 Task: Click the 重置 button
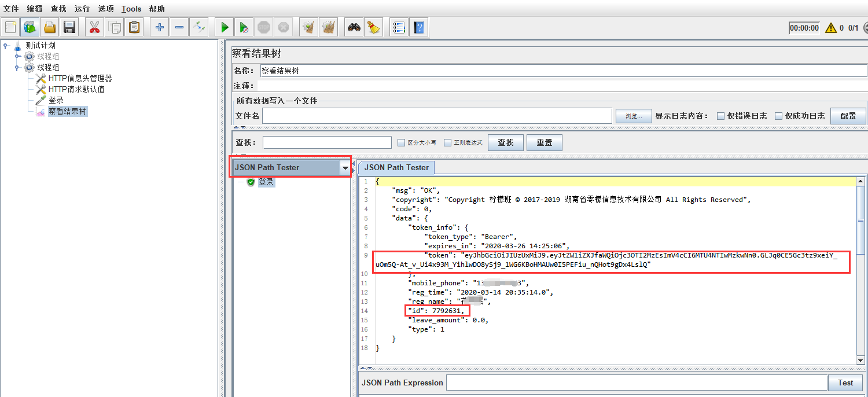pyautogui.click(x=544, y=142)
